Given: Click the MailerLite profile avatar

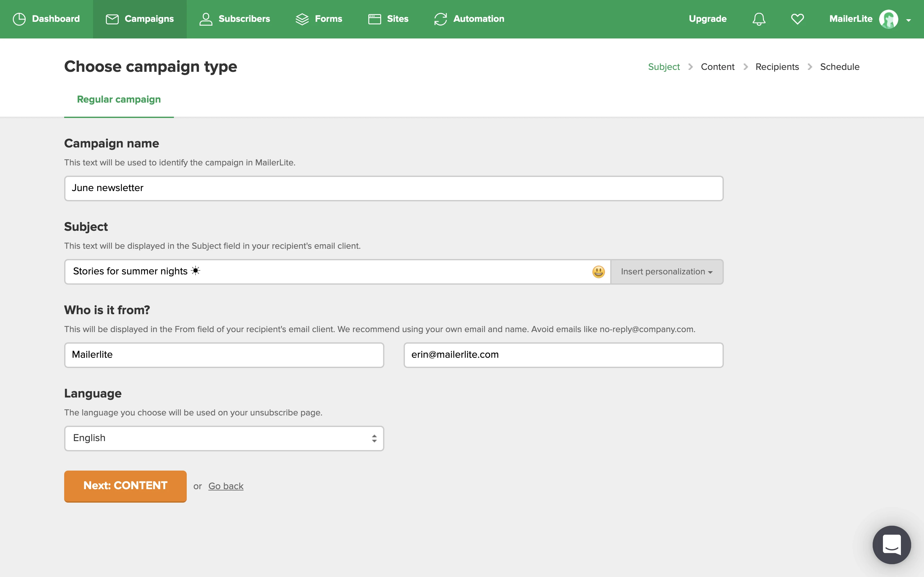Looking at the screenshot, I should (888, 19).
